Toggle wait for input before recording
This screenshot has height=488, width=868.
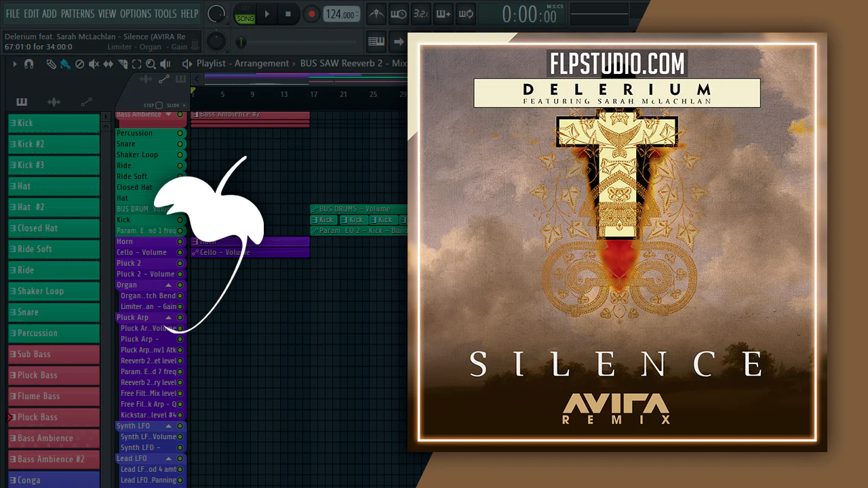399,14
